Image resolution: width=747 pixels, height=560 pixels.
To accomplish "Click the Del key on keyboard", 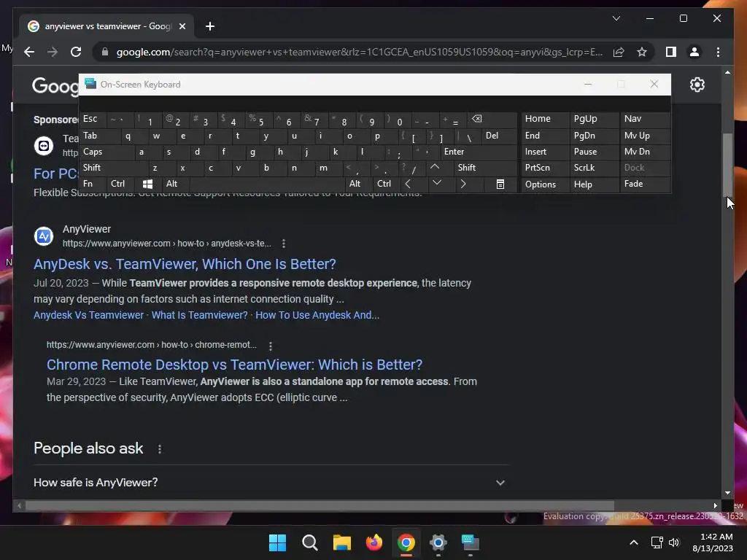I will point(499,136).
